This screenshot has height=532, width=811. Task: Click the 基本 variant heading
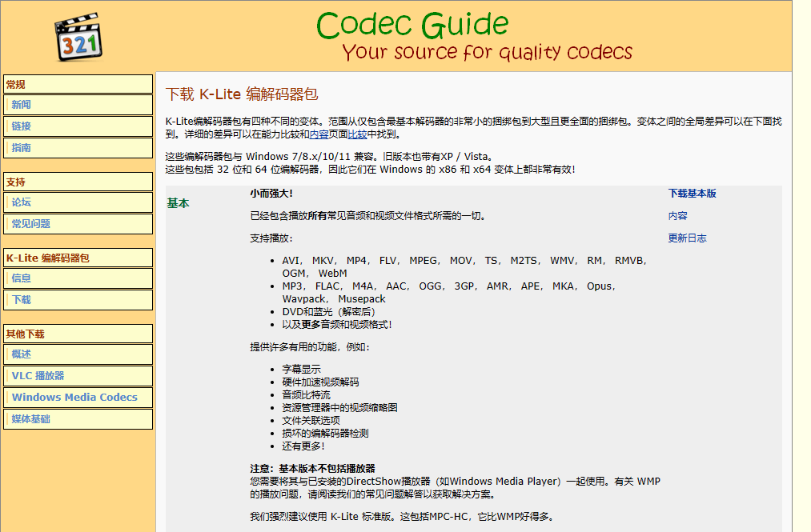[x=178, y=203]
